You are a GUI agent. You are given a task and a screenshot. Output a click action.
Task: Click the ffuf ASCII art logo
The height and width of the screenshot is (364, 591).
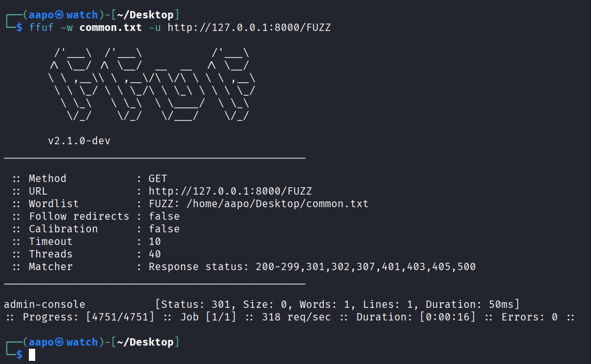(151, 85)
